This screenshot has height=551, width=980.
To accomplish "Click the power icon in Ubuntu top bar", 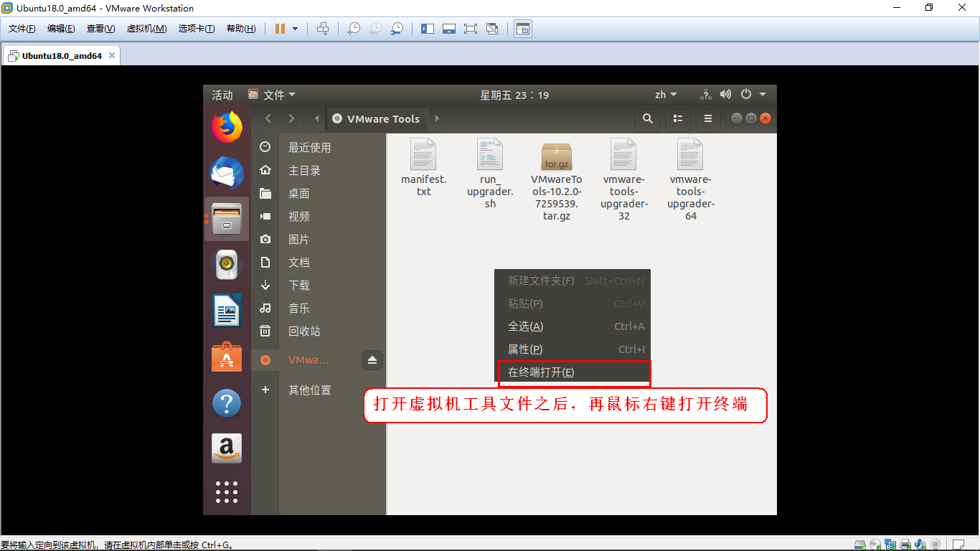I will pos(746,95).
